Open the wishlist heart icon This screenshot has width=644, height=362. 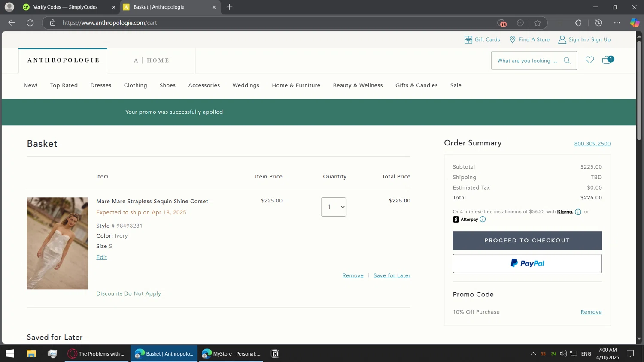tap(589, 60)
